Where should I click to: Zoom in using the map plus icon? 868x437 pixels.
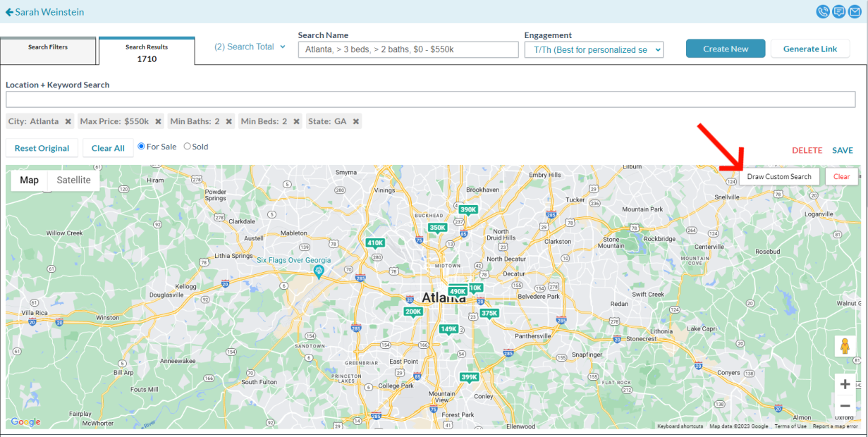click(x=845, y=383)
